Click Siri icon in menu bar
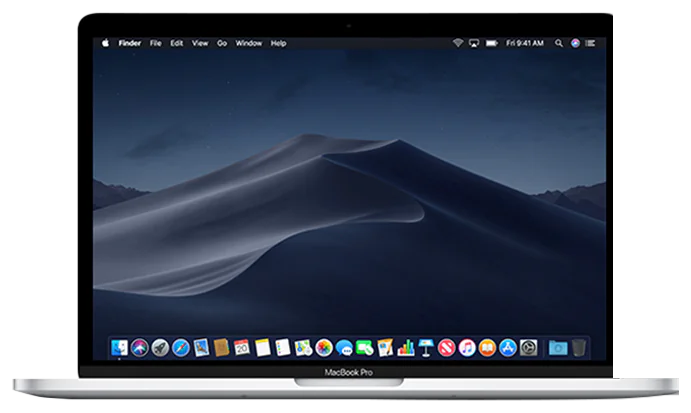The width and height of the screenshot is (691, 413). pyautogui.click(x=575, y=43)
